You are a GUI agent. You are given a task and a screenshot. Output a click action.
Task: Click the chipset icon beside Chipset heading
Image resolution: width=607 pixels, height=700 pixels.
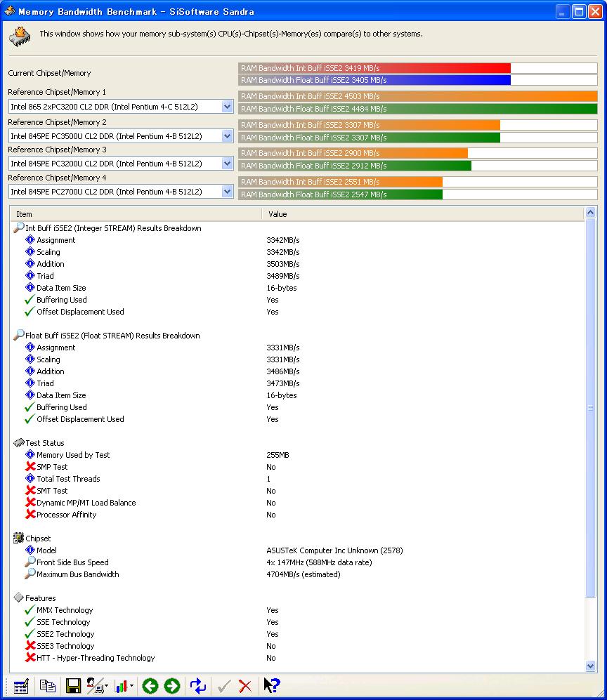pyautogui.click(x=19, y=538)
